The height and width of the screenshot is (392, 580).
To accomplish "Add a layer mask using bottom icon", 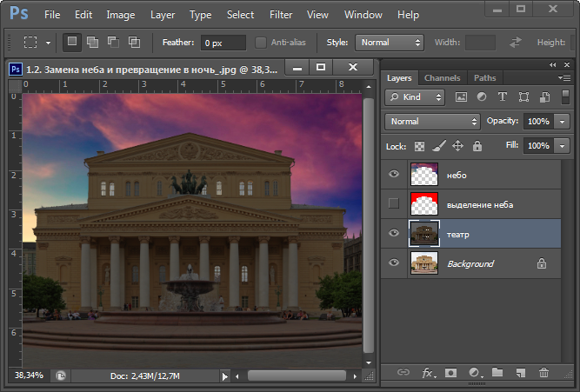I will pos(451,373).
